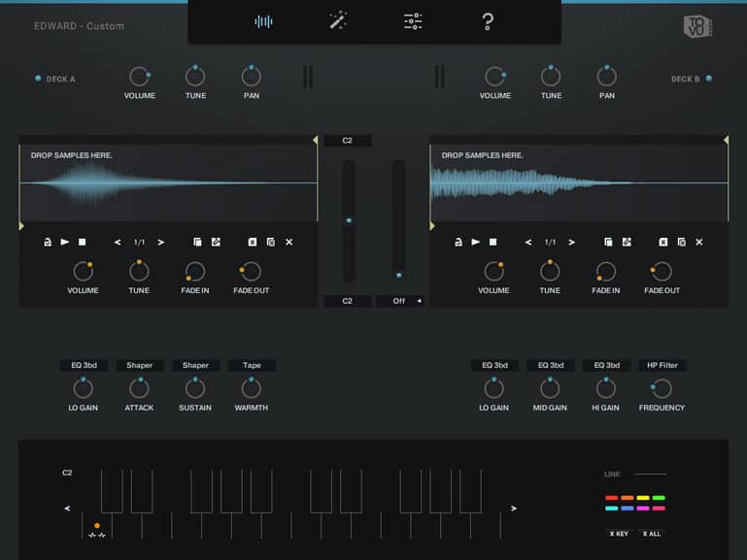Toggle Deck B power indicator

pos(709,79)
